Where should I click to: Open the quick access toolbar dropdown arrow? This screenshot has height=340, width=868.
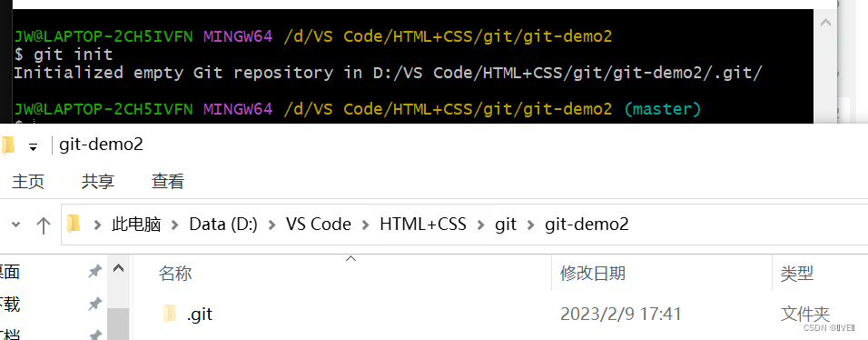coord(34,147)
